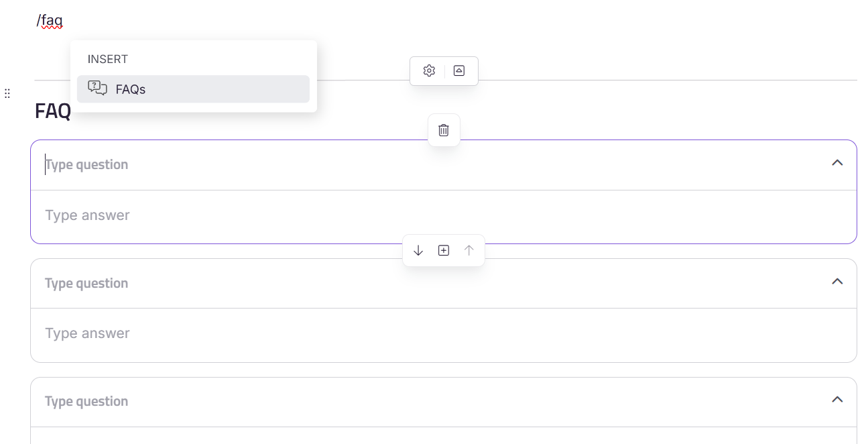Click the drag handle dots beside the FAQ block
The height and width of the screenshot is (444, 868).
click(x=7, y=93)
